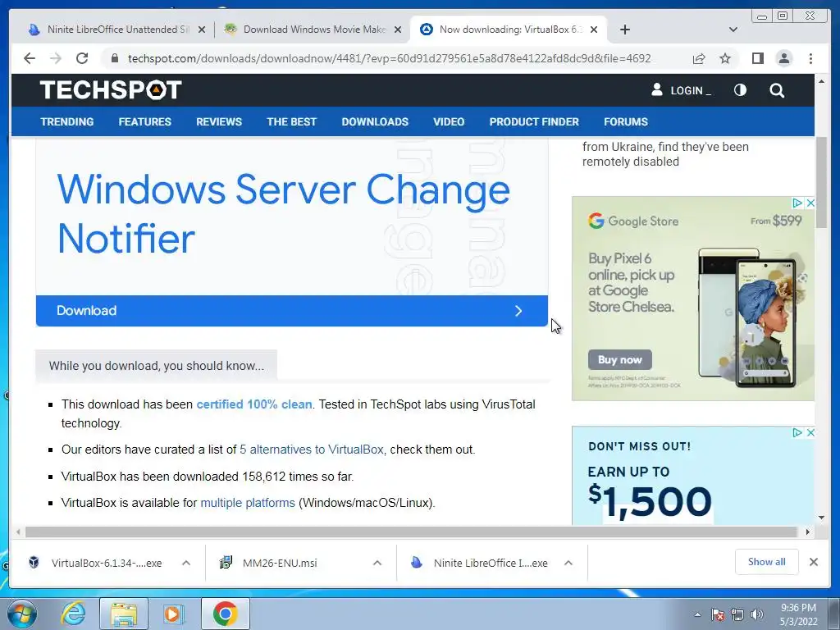This screenshot has height=630, width=840.
Task: Reload the current page
Action: pyautogui.click(x=82, y=58)
